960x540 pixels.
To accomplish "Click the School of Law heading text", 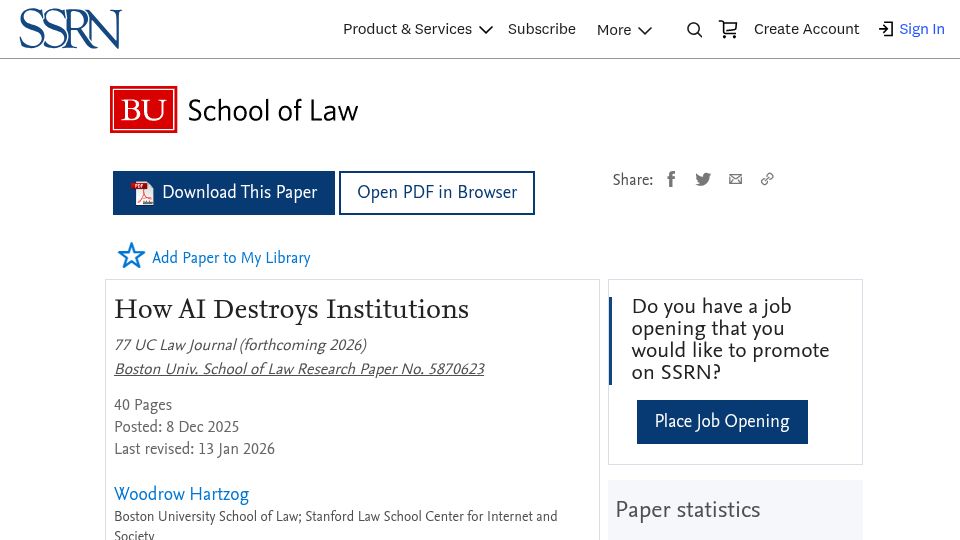I will click(x=272, y=111).
